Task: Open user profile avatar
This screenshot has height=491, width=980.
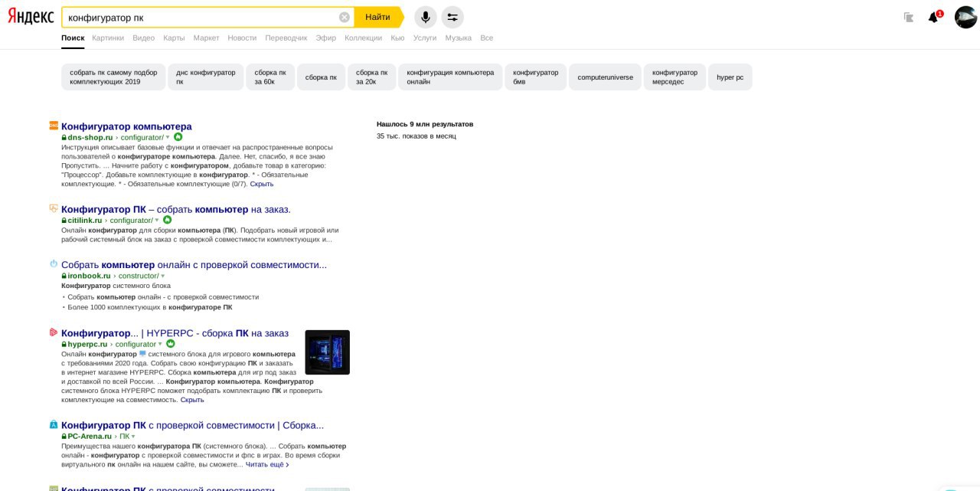Action: pos(965,17)
